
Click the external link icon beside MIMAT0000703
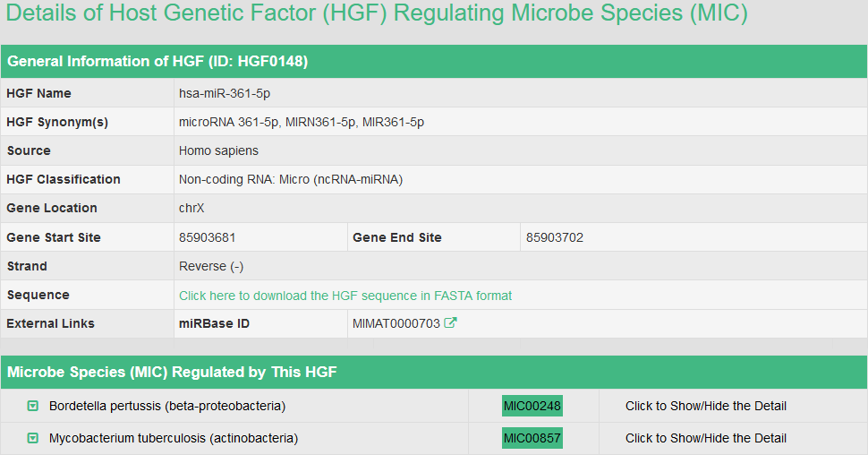[451, 323]
